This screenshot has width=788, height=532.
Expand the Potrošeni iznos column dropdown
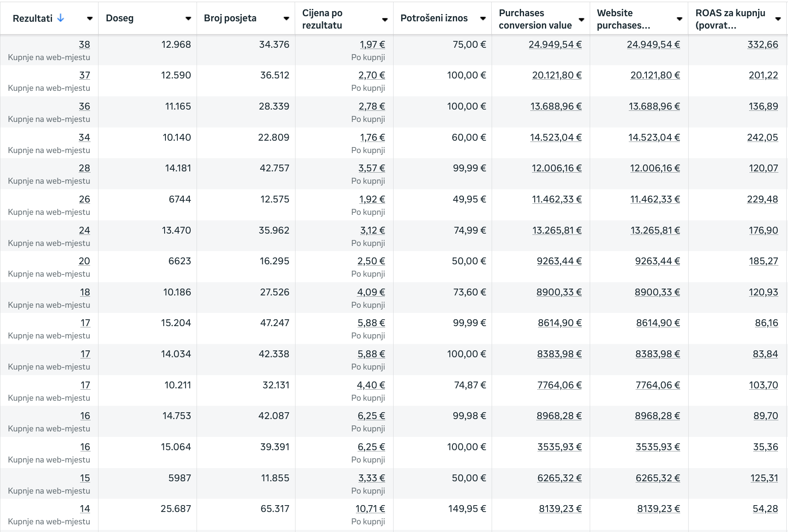pyautogui.click(x=483, y=18)
